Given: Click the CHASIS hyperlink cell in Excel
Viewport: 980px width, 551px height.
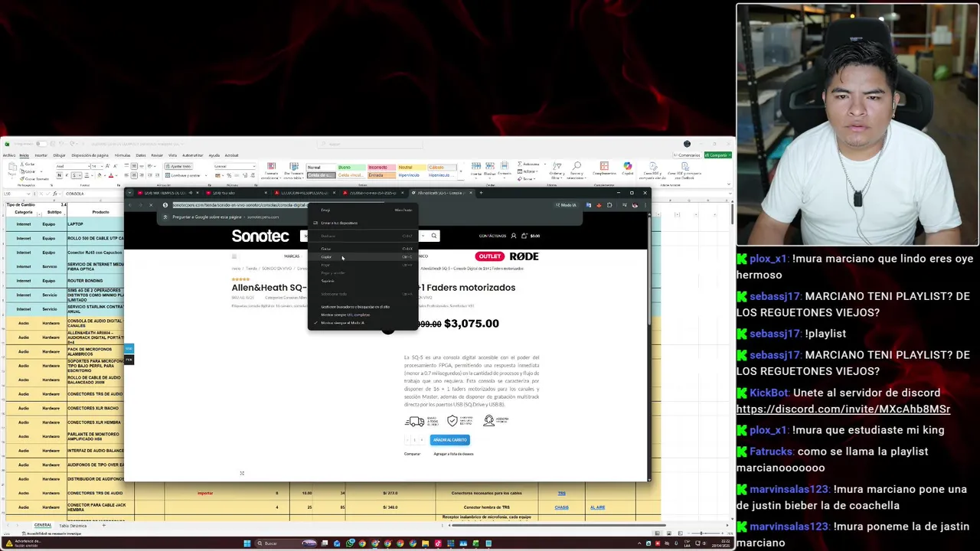Looking at the screenshot, I should click(561, 507).
